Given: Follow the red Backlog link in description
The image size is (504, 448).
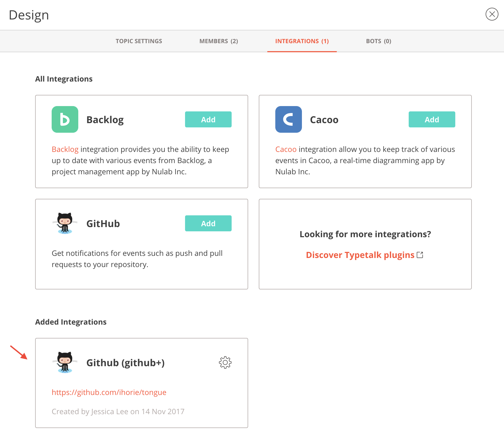Looking at the screenshot, I should pyautogui.click(x=65, y=149).
